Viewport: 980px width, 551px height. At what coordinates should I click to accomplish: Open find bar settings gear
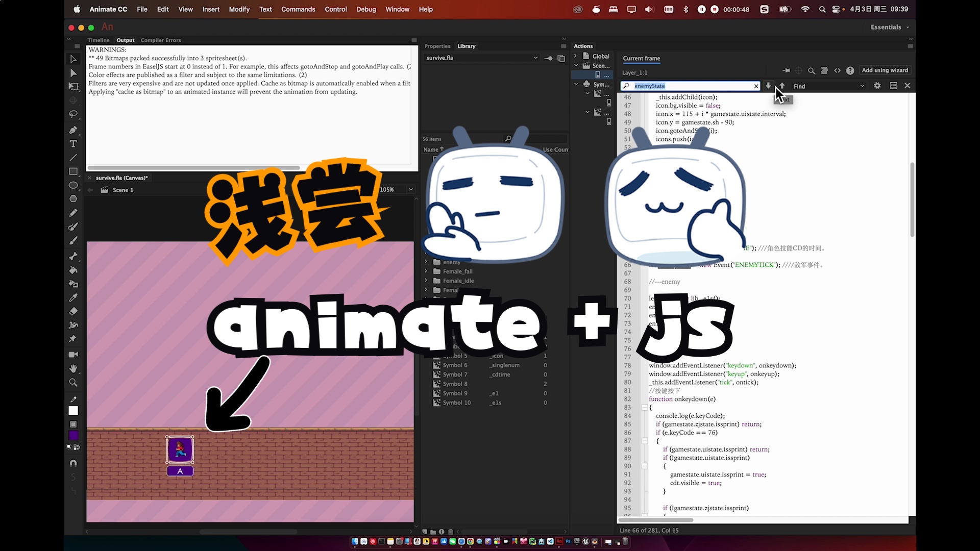point(877,86)
